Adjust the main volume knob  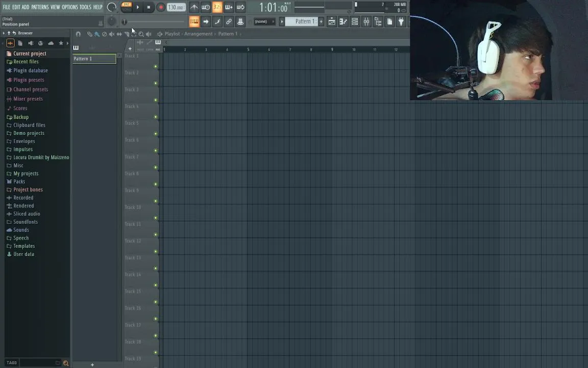[x=111, y=7]
